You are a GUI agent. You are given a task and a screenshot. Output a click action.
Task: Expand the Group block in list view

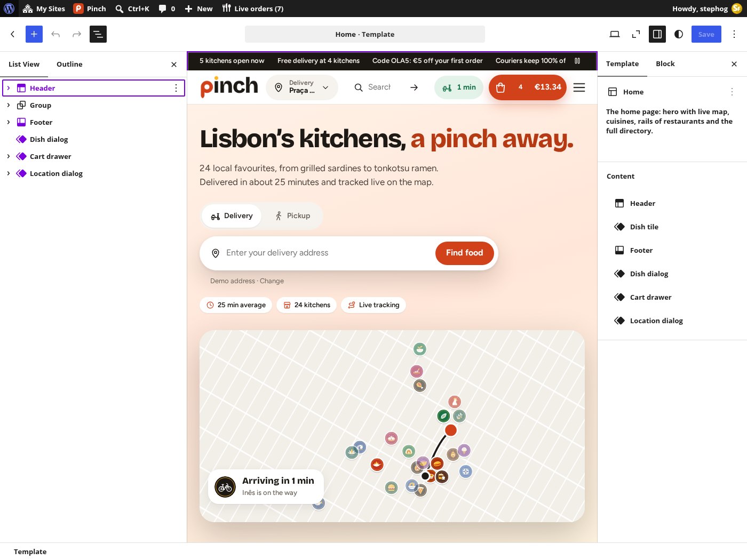coord(9,105)
